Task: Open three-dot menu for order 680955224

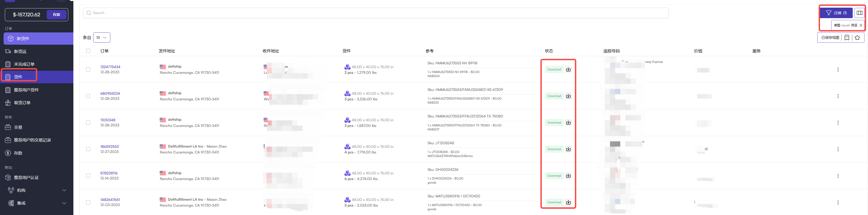Action: coord(838,96)
